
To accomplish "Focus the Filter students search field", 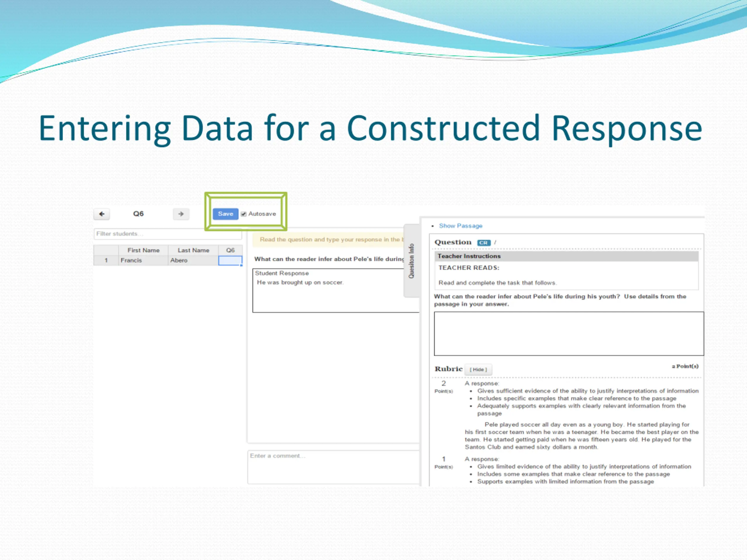I will tap(168, 234).
